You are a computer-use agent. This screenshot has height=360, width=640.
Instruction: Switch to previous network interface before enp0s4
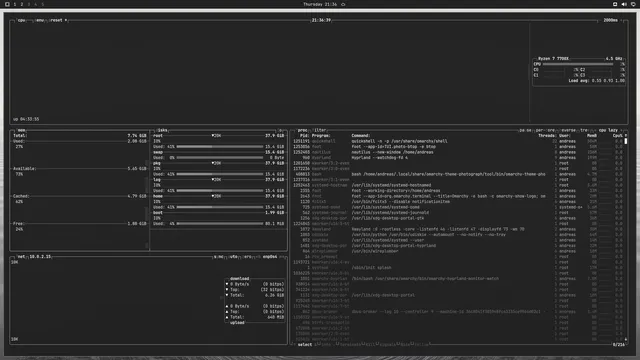pyautogui.click(x=259, y=257)
